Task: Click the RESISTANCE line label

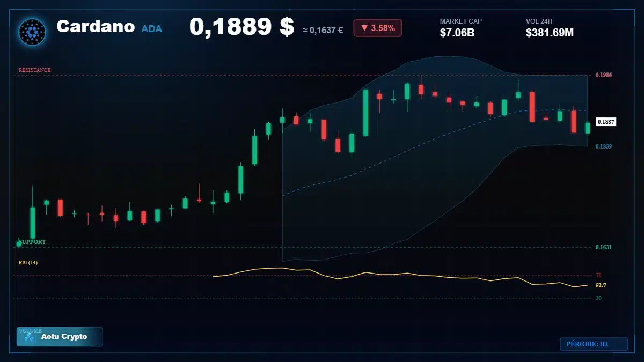Action: (35, 70)
